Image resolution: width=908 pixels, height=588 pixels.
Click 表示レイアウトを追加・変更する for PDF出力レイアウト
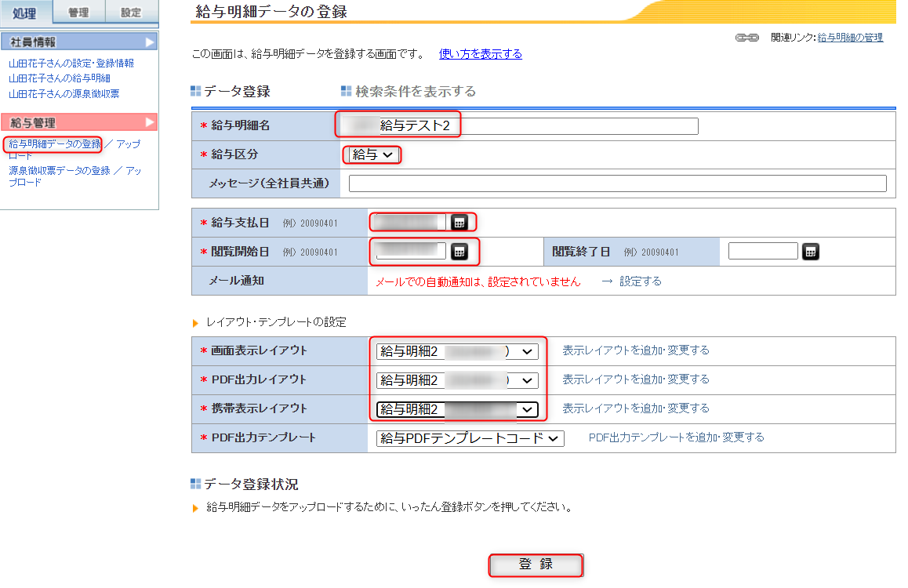point(636,379)
